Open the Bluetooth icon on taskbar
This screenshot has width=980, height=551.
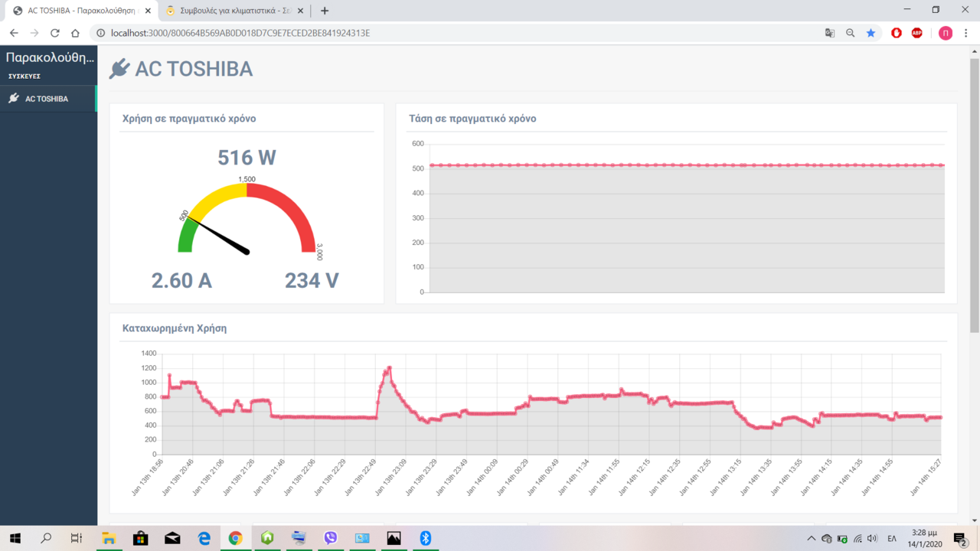[x=426, y=539]
